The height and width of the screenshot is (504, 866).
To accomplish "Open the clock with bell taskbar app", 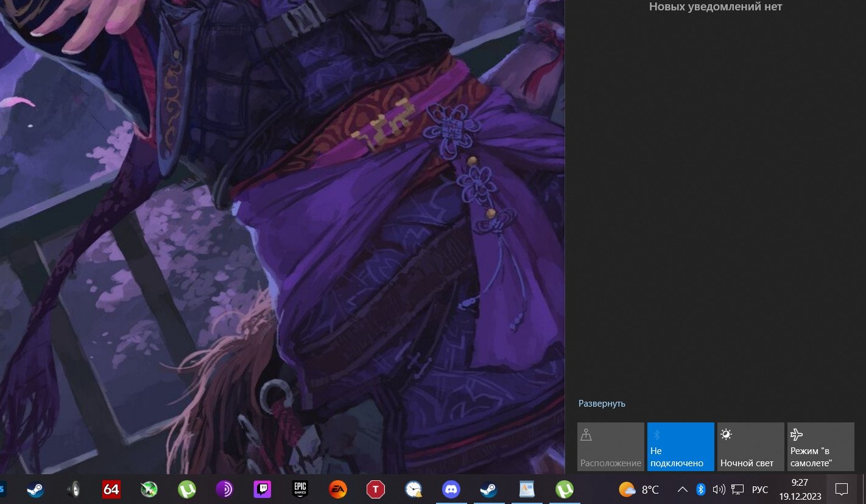I will point(414,489).
